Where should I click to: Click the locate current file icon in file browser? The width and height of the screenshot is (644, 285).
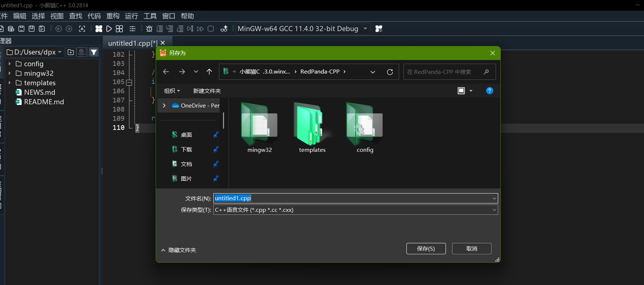point(82,52)
